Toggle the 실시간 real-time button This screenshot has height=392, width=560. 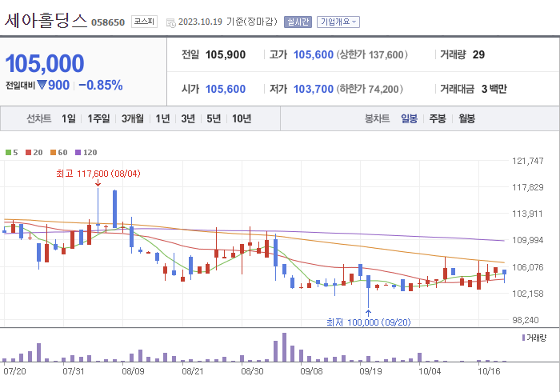(298, 22)
